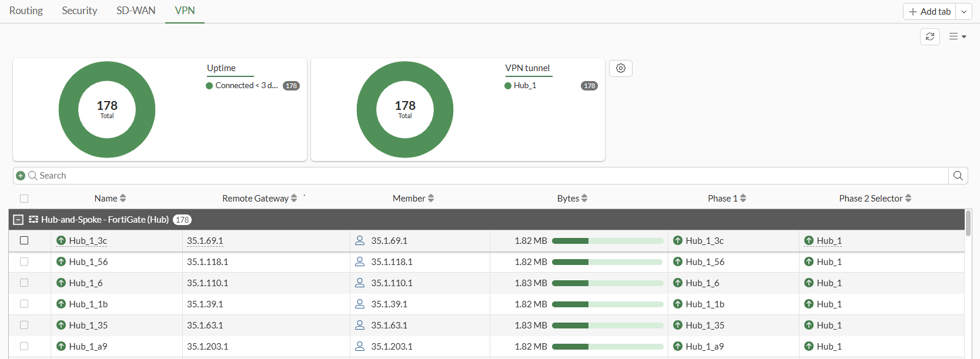Image resolution: width=980 pixels, height=359 pixels.
Task: Sort table by Name column arrows
Action: pos(123,199)
